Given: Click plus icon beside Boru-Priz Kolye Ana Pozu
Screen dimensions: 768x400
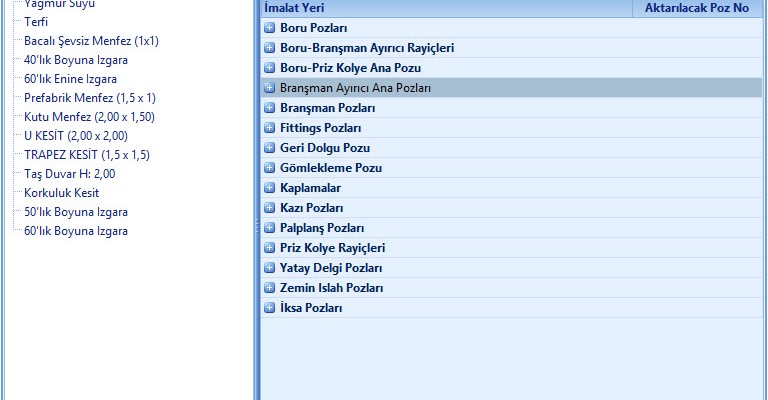Looking at the screenshot, I should point(269,68).
